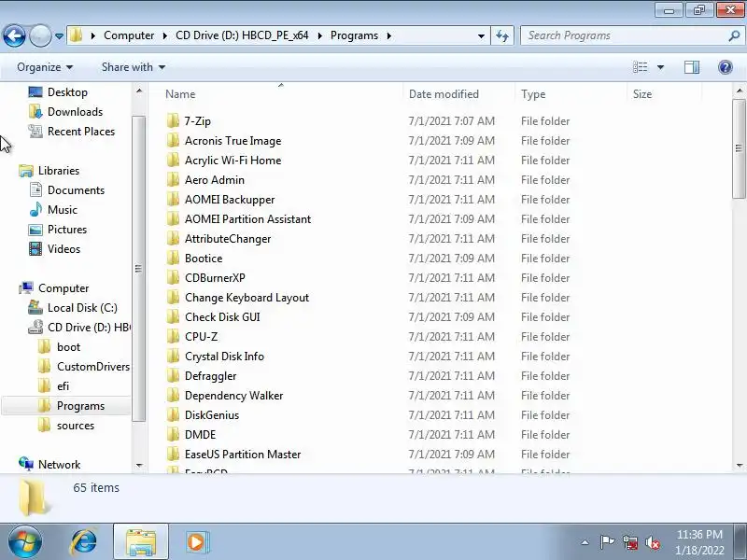Select CD Drive (D:) in sidebar
747x560 pixels.
point(79,328)
